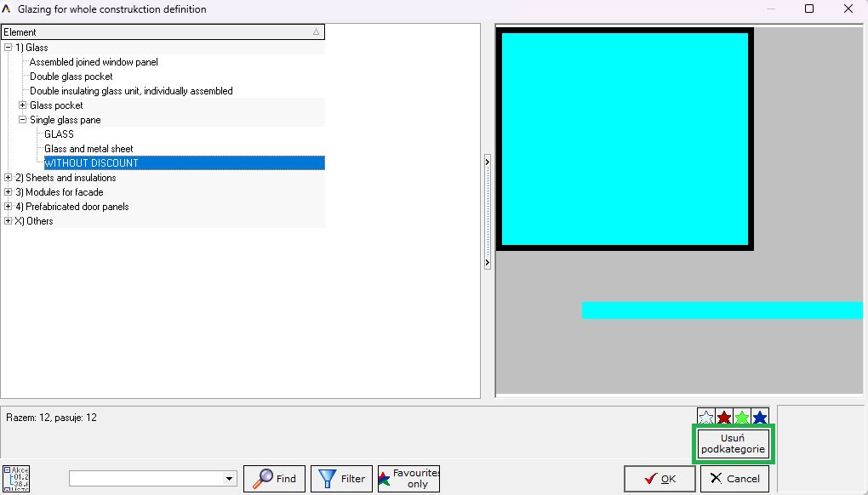Click the Akce listing icon in corner

tap(15, 477)
